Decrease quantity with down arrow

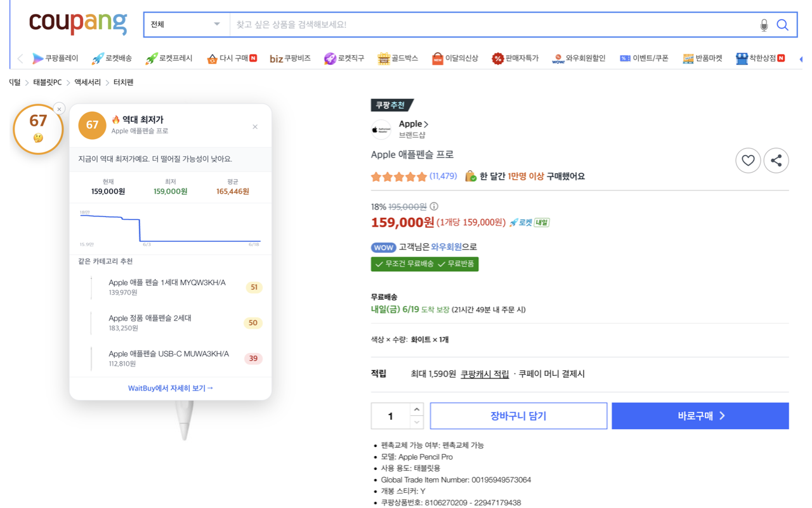(x=416, y=422)
